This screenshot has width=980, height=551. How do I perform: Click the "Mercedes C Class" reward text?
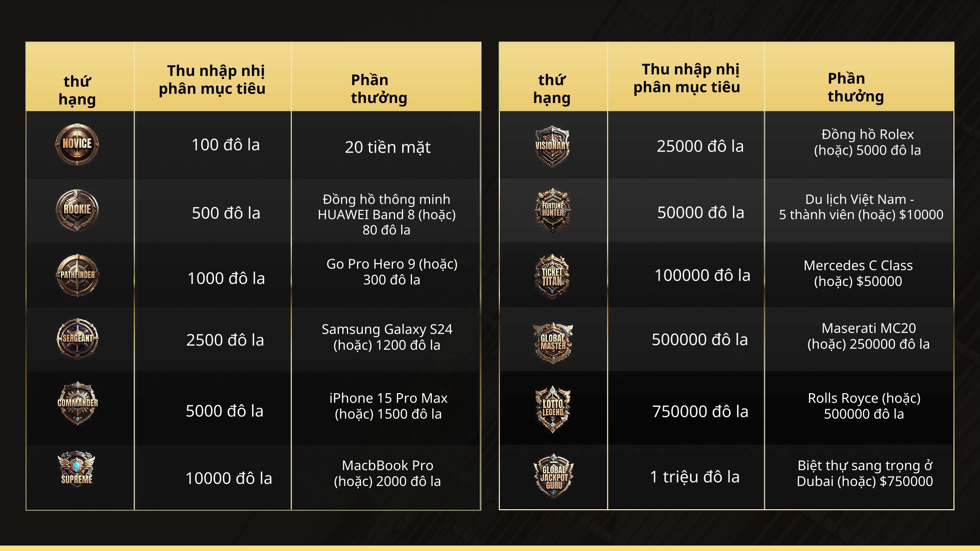point(858,265)
